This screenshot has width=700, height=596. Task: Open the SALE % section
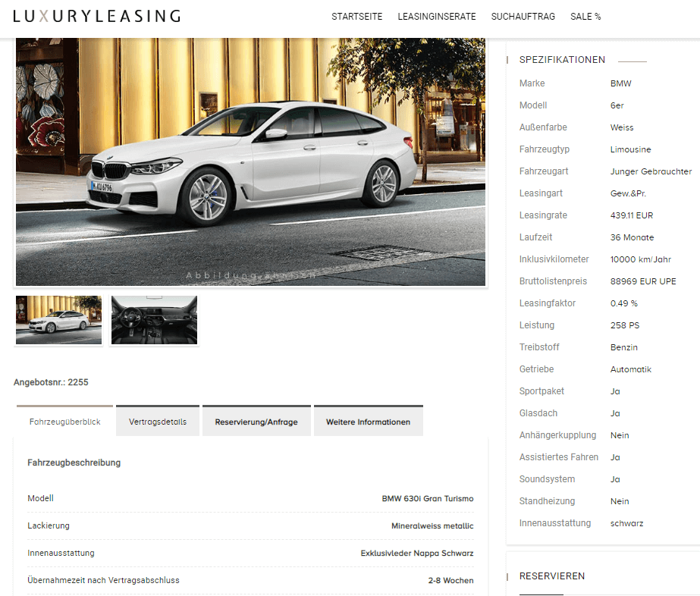point(585,17)
